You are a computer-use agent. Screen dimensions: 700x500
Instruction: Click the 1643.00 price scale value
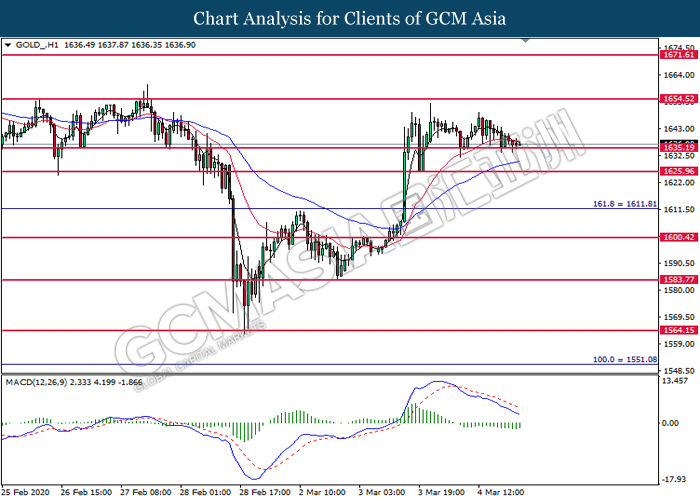[x=679, y=129]
